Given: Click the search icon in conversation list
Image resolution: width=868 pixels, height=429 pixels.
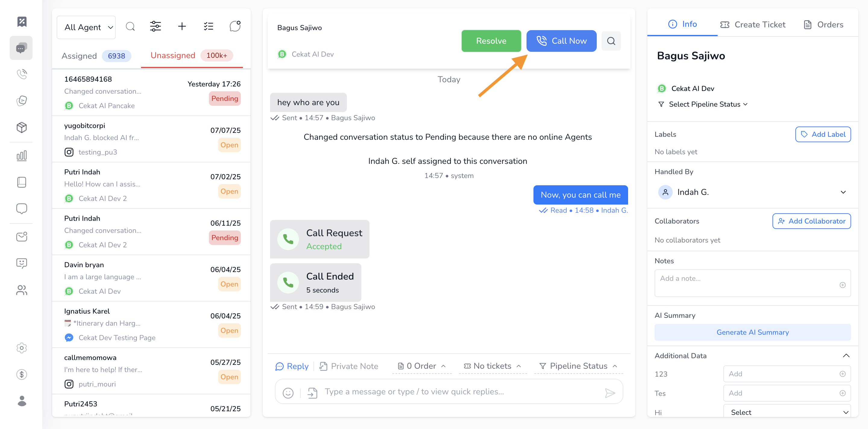Looking at the screenshot, I should 130,26.
